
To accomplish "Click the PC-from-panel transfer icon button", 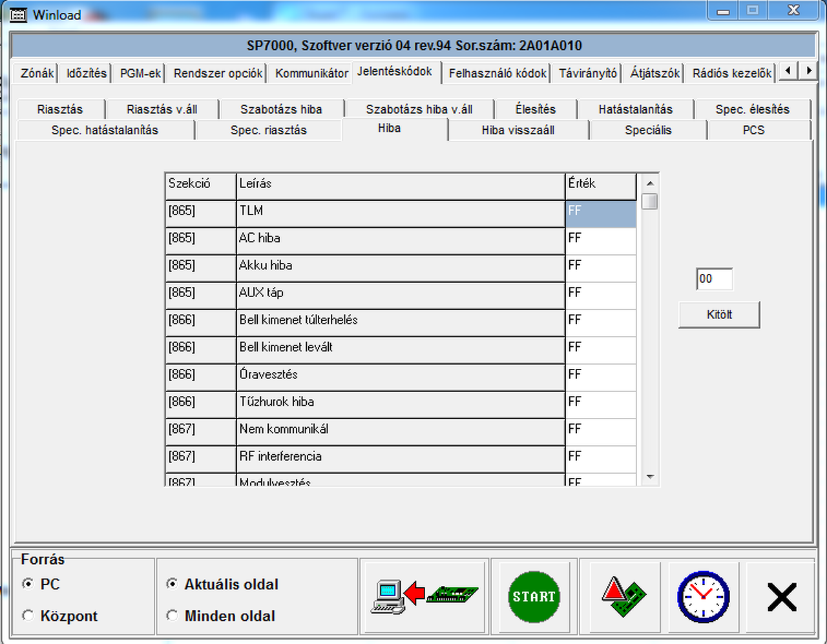I will point(424,596).
